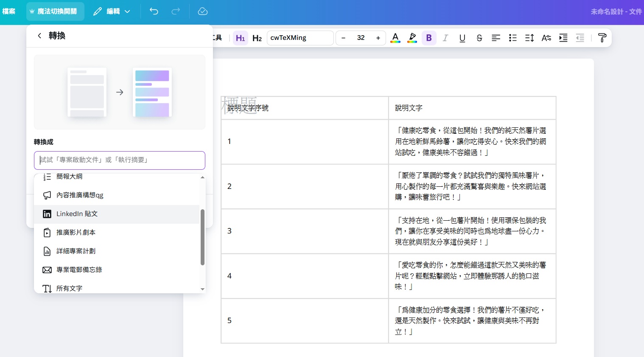Click table cell with number 5

coord(305,320)
